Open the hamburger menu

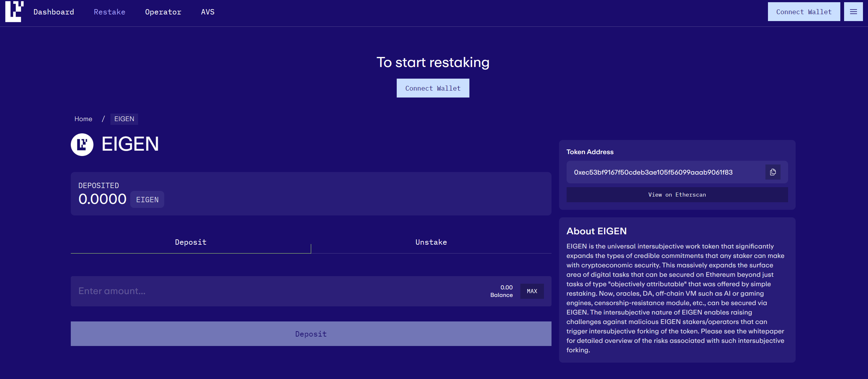(853, 12)
